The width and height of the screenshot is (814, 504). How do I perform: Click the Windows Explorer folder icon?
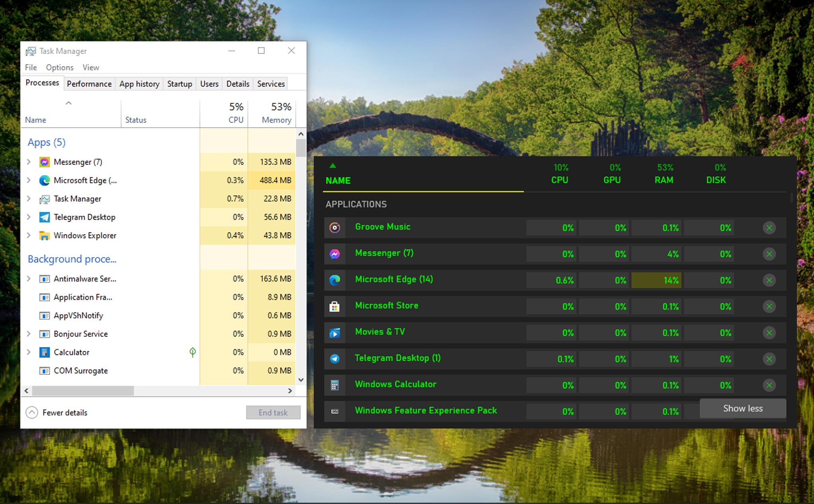click(x=44, y=235)
